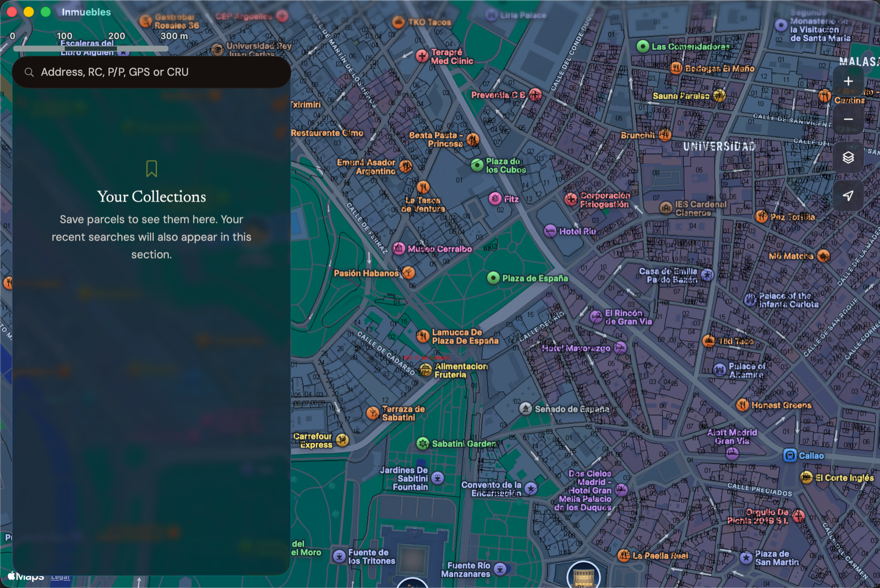Select the IES Cardenal Cisneros marker
The image size is (880, 588).
tap(666, 208)
